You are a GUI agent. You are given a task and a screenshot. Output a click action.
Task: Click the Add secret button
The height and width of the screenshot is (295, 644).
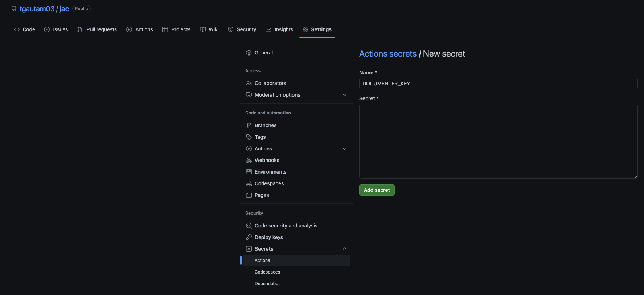click(x=377, y=190)
